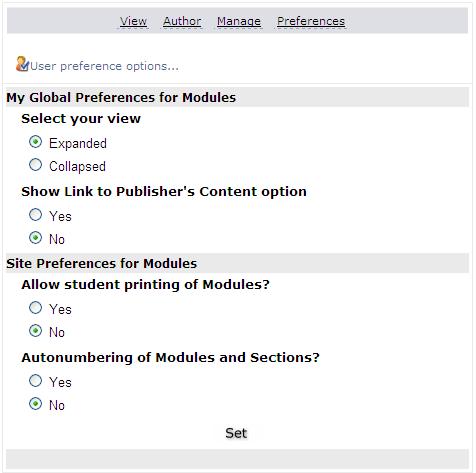Click the Site Preferences for Modules header

pos(237,263)
